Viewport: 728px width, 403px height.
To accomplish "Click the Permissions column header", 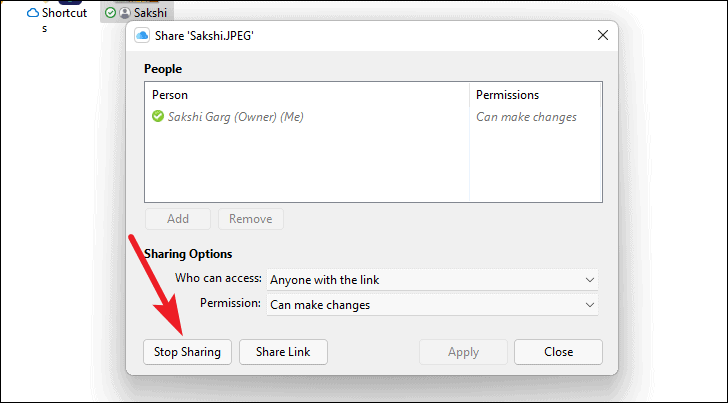I will pos(507,95).
